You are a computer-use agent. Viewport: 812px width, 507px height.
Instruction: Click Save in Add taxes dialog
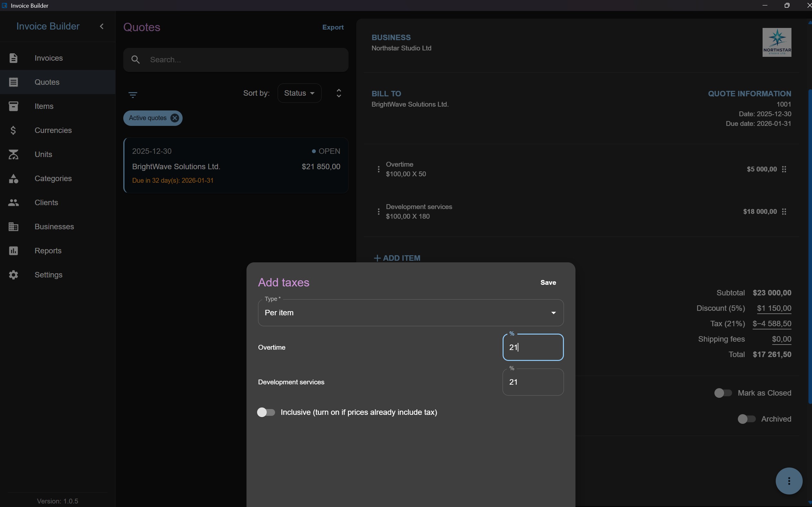[x=548, y=283]
